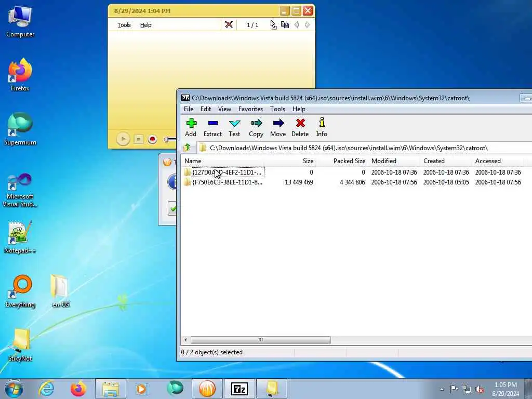Click the network tray icon
Screen dimensions: 532x399
[467, 389]
